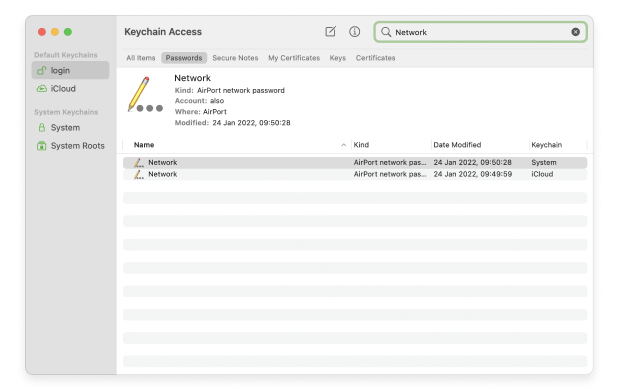Zoom the window with the green button

point(68,32)
